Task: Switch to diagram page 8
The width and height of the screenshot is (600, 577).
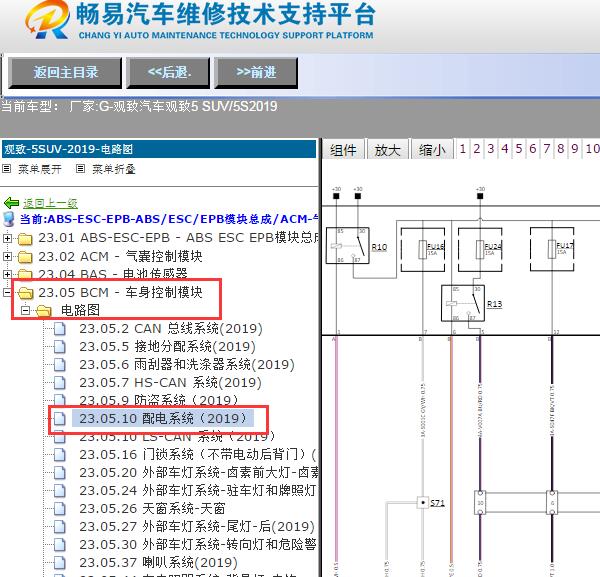Action: pos(561,148)
